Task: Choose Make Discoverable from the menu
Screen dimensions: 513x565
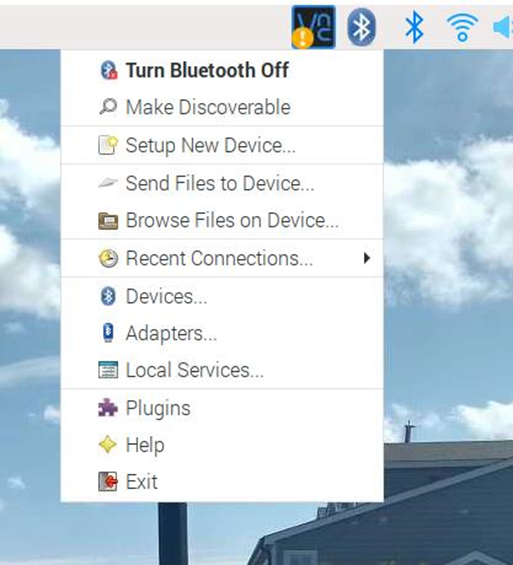Action: click(222, 107)
